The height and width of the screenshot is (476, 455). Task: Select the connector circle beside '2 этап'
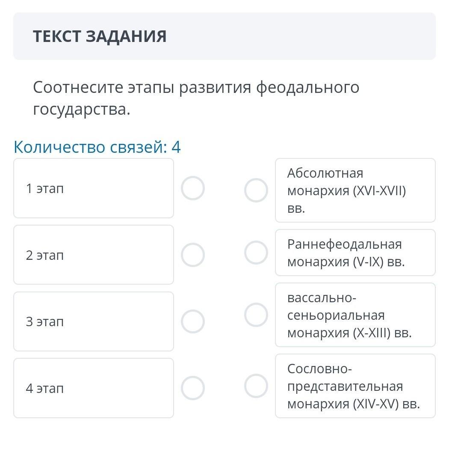coord(193,255)
